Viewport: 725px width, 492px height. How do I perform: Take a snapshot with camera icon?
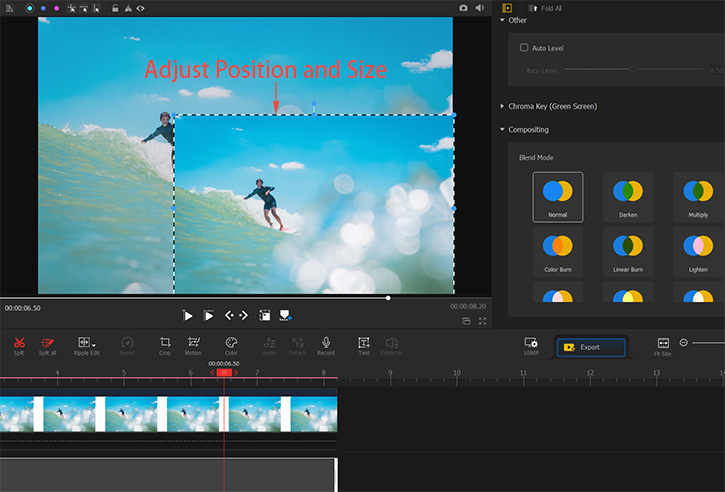point(463,8)
